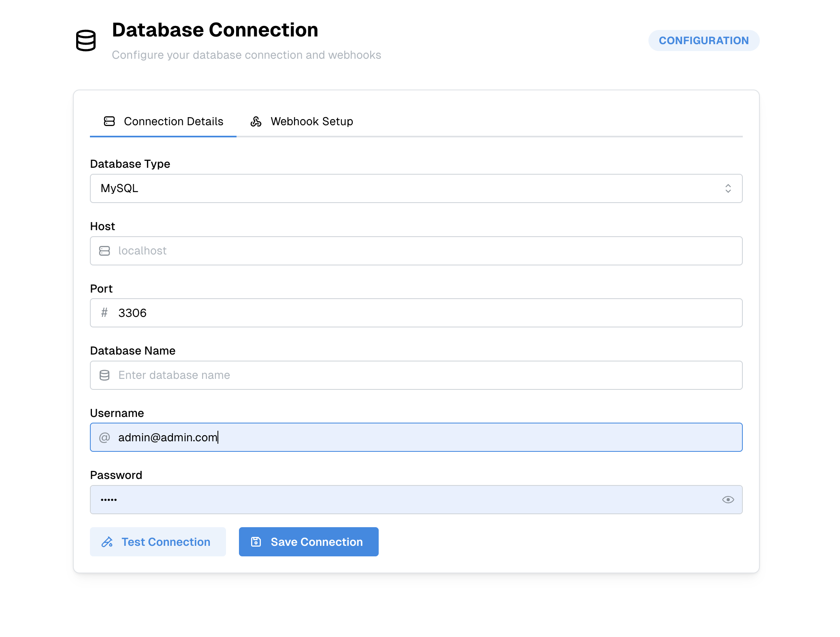Click the database icon in the Host field

pos(104,250)
